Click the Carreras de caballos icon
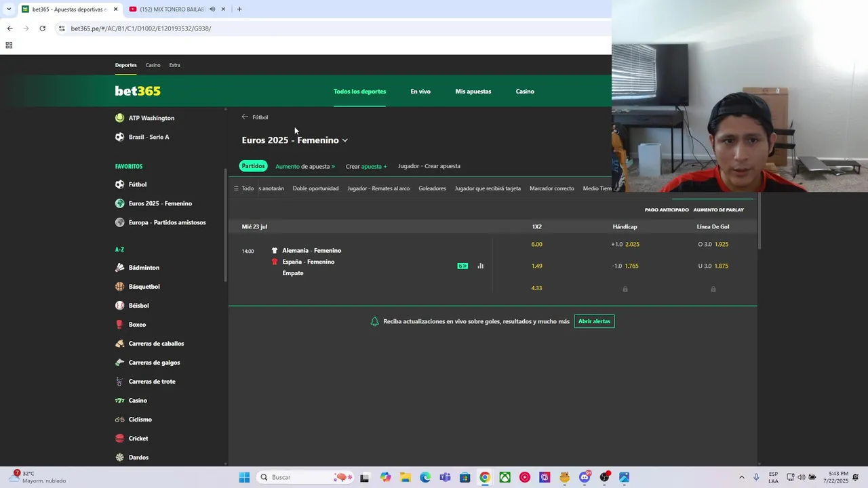The image size is (868, 488). click(x=119, y=344)
